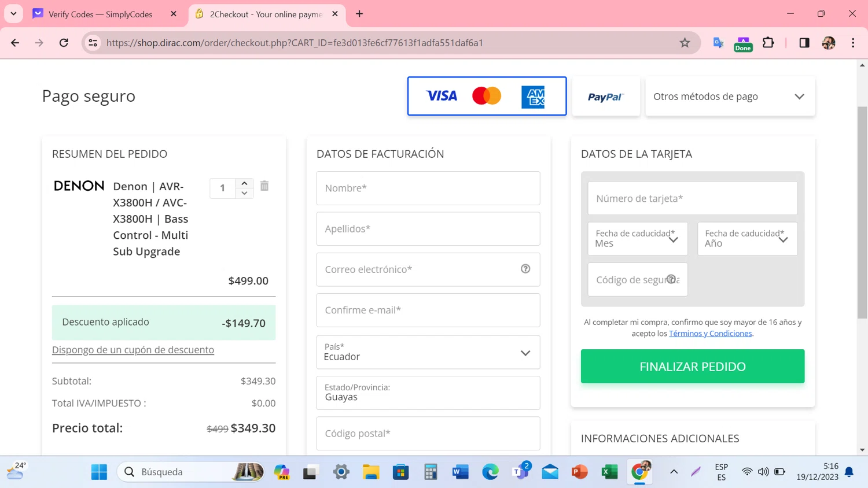Click the Done extension icon

click(743, 43)
